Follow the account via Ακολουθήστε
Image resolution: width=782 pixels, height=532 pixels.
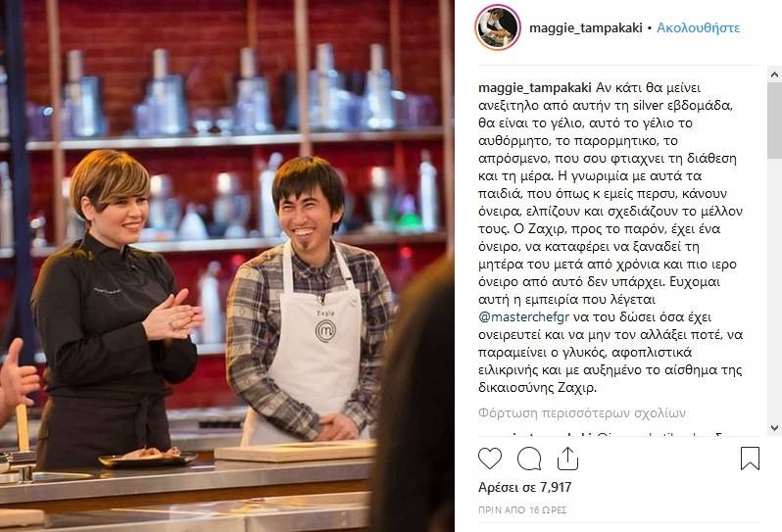tap(698, 27)
